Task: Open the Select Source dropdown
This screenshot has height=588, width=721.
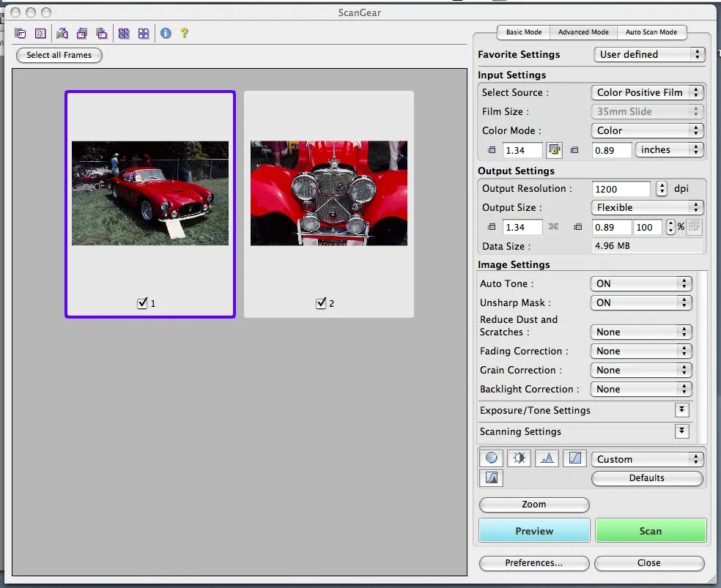Action: (x=647, y=93)
